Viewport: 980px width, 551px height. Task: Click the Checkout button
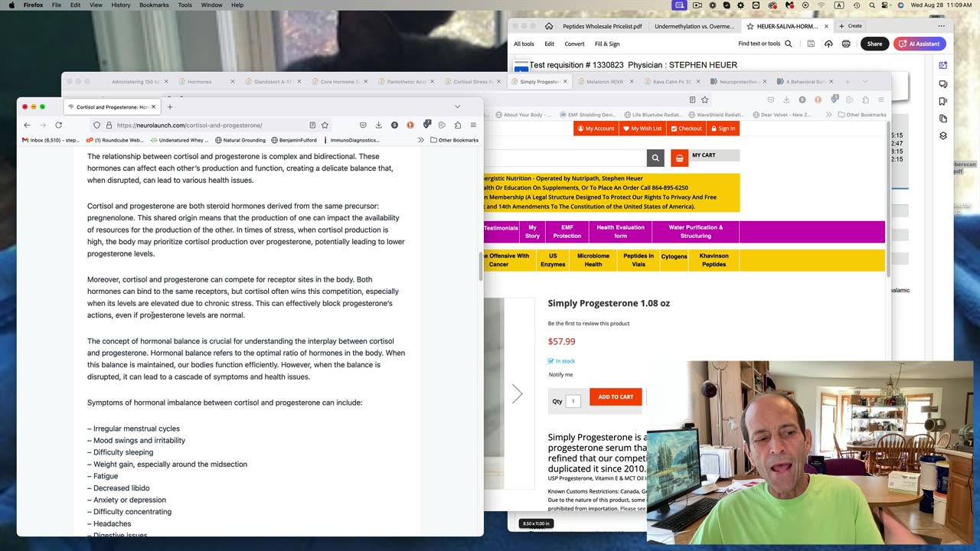point(686,129)
